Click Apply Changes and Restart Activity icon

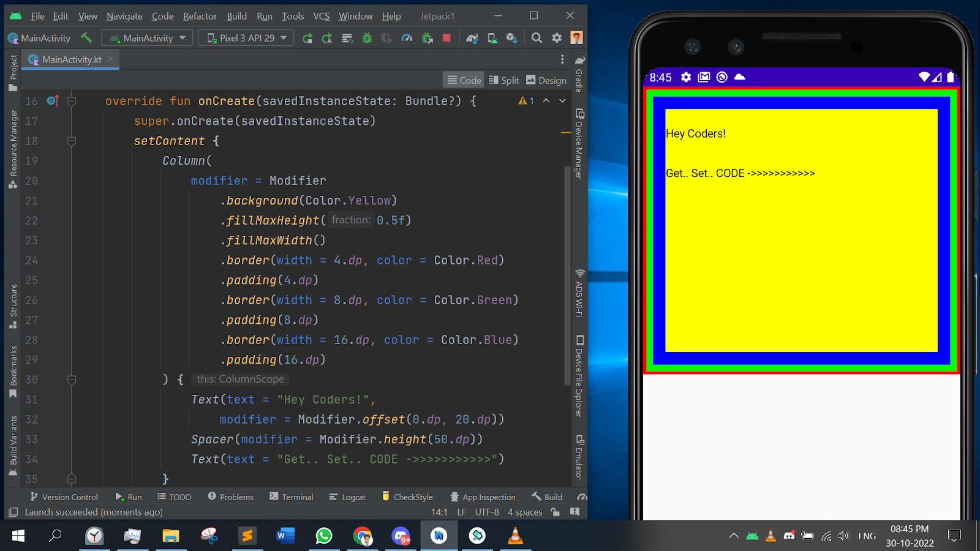(x=327, y=38)
